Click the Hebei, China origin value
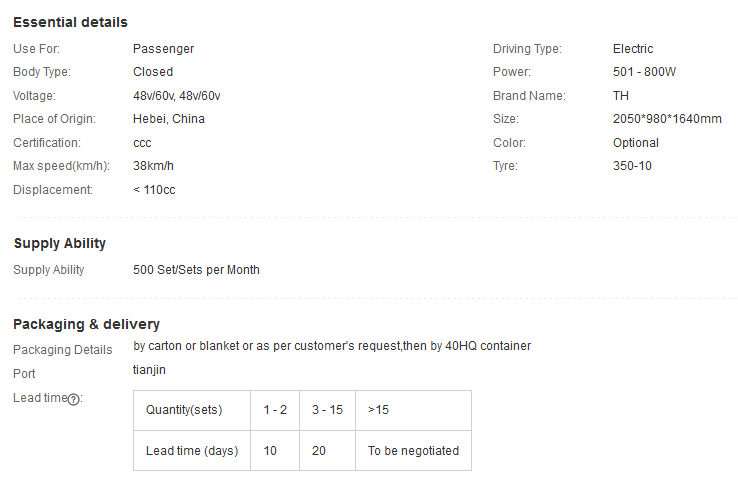The width and height of the screenshot is (738, 478). [x=168, y=119]
